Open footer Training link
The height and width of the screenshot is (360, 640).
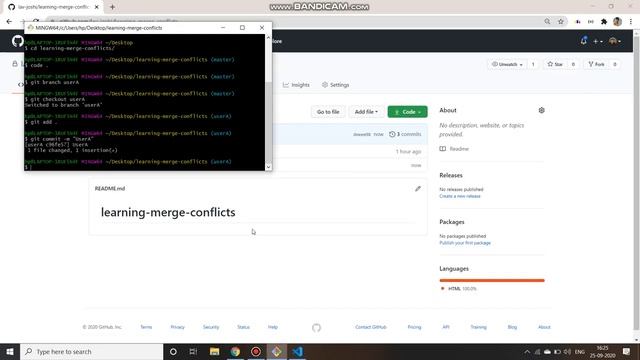pos(478,327)
